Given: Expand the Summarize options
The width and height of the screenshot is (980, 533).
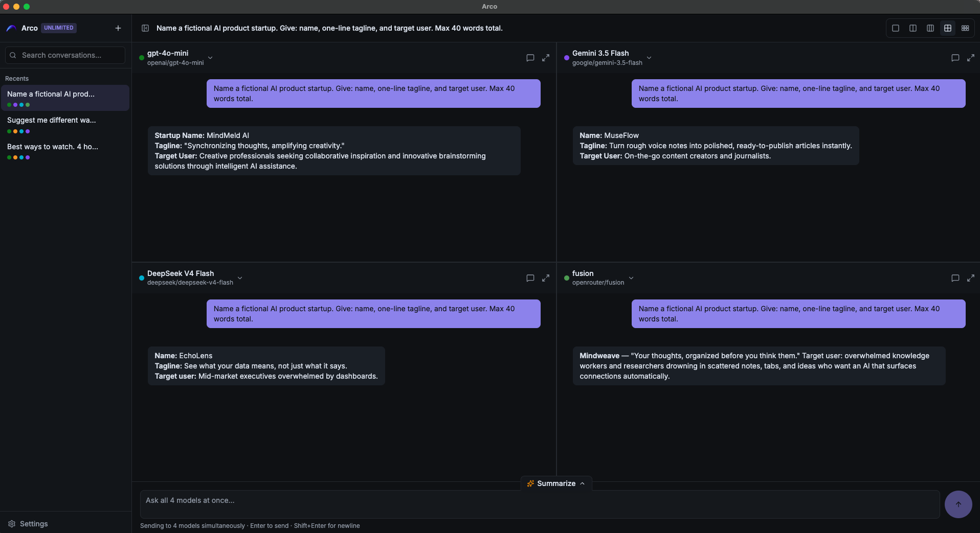Looking at the screenshot, I should (556, 483).
